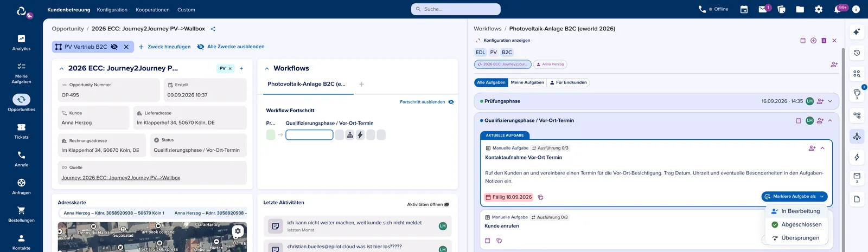Image resolution: width=868 pixels, height=252 pixels.
Task: Assign user via top-right add-person icon below trash
Action: point(834,64)
